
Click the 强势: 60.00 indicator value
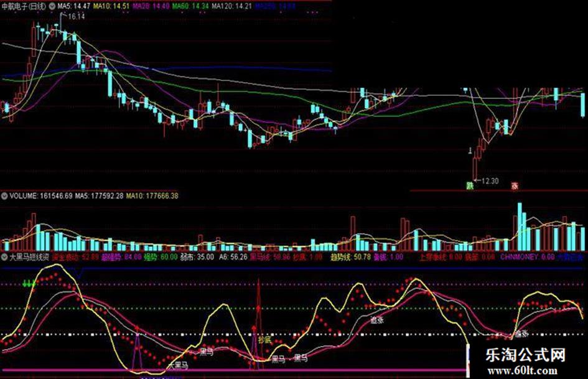point(161,257)
